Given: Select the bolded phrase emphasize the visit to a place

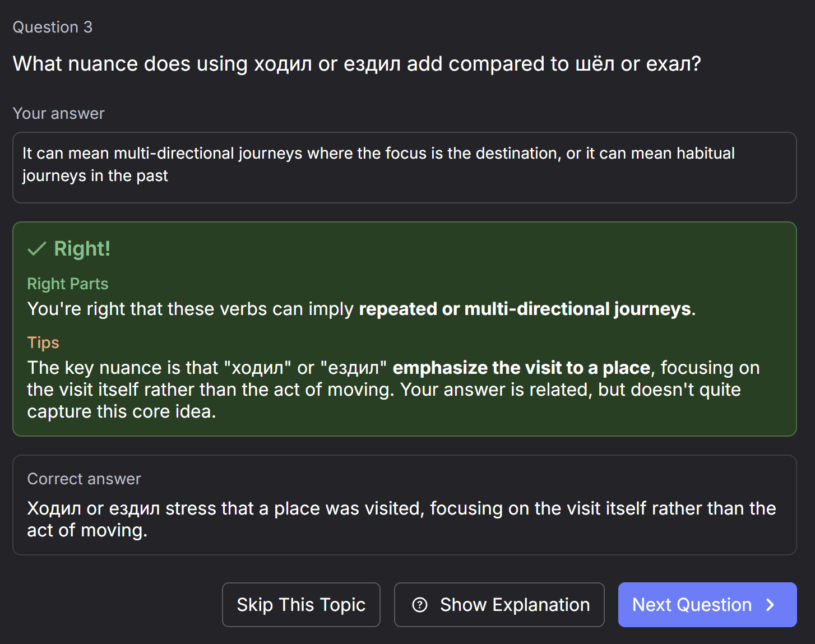Looking at the screenshot, I should tap(521, 368).
